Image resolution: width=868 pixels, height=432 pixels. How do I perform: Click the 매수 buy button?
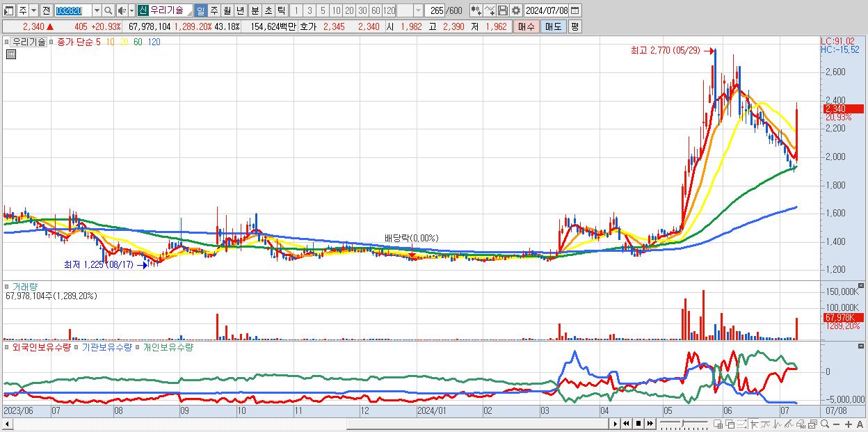(527, 26)
